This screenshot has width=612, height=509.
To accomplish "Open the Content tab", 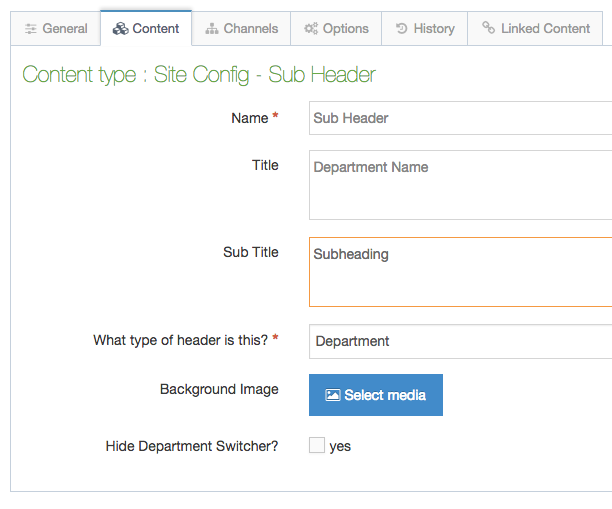I will pyautogui.click(x=146, y=28).
